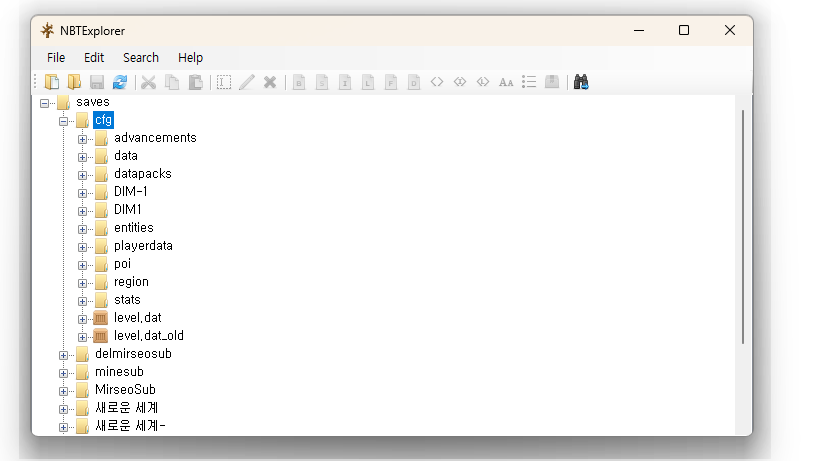830x461 pixels.
Task: Click the vertical scrollbar thumb
Action: tap(743, 227)
